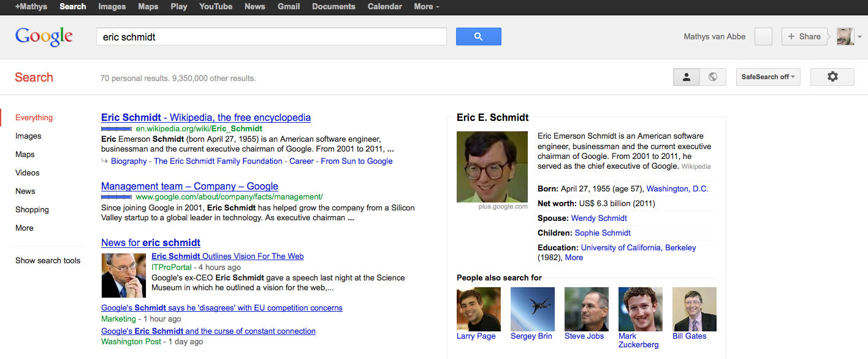Open the settings gear options
868x359 pixels.
832,77
